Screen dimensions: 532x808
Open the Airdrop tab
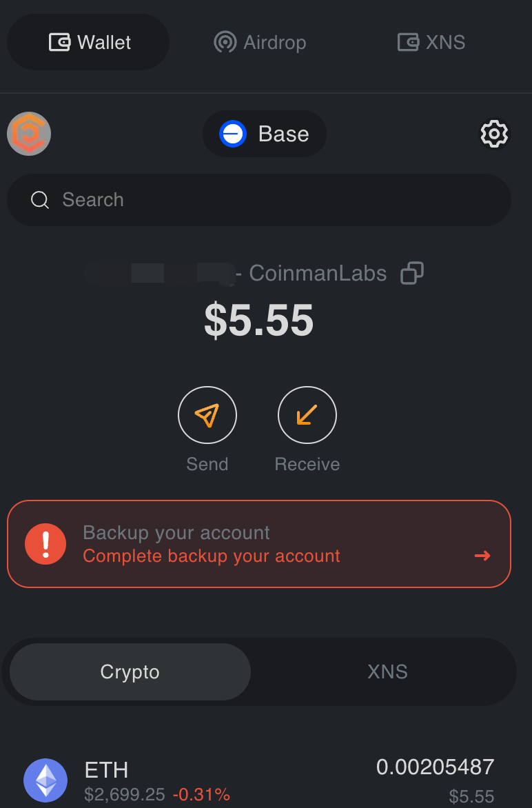tap(259, 42)
